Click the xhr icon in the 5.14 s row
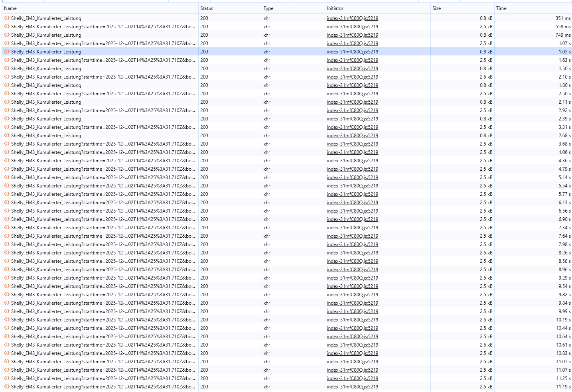This screenshot has height=392, width=572. point(7,177)
